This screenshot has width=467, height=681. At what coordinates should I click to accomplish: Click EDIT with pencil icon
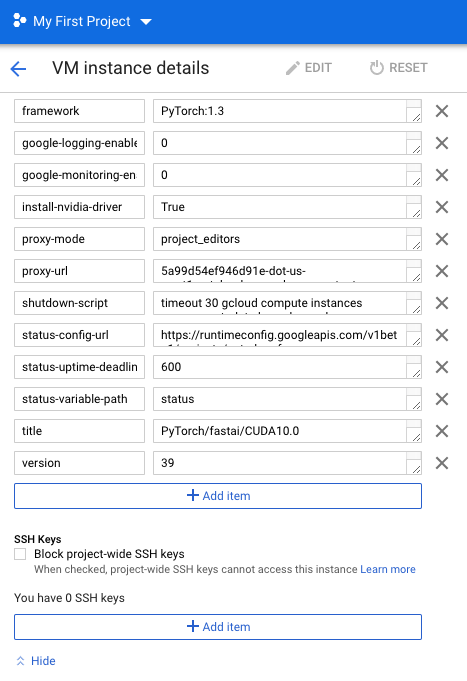pyautogui.click(x=309, y=68)
